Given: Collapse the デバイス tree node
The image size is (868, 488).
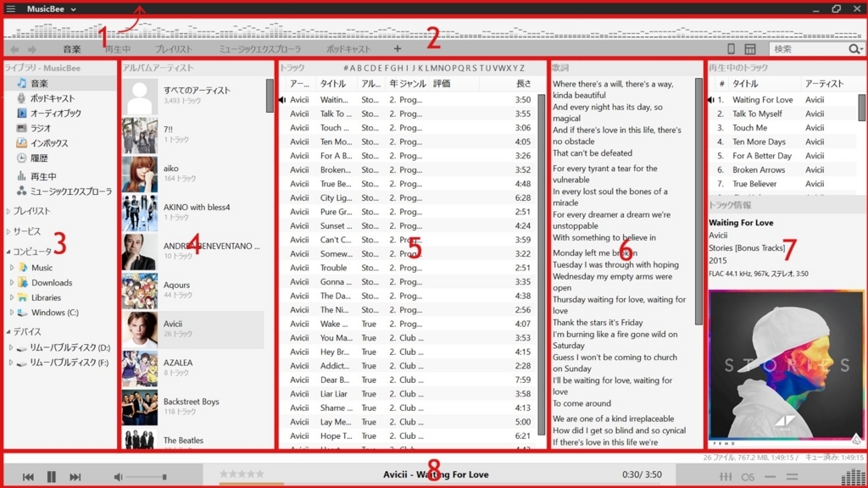Looking at the screenshot, I should 8,331.
